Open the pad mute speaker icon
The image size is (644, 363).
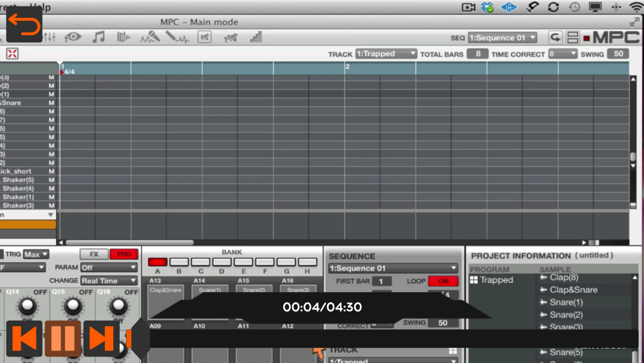pos(205,37)
